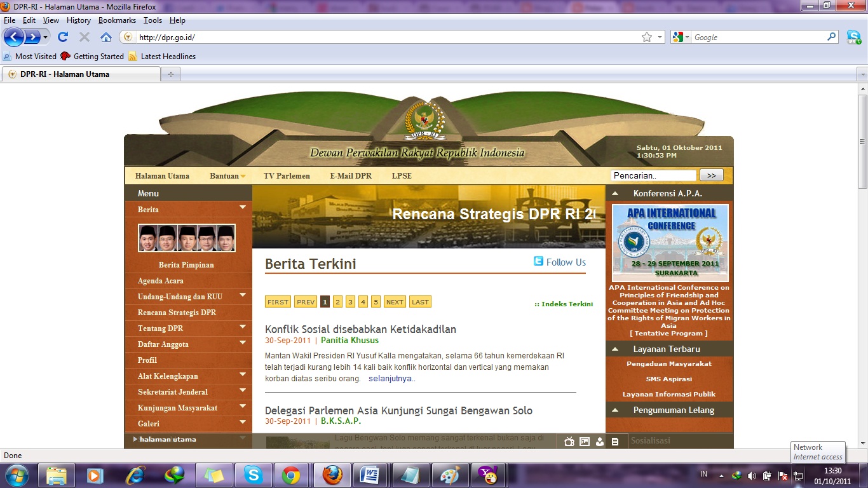Open the File menu
This screenshot has height=488, width=868.
pyautogui.click(x=10, y=20)
